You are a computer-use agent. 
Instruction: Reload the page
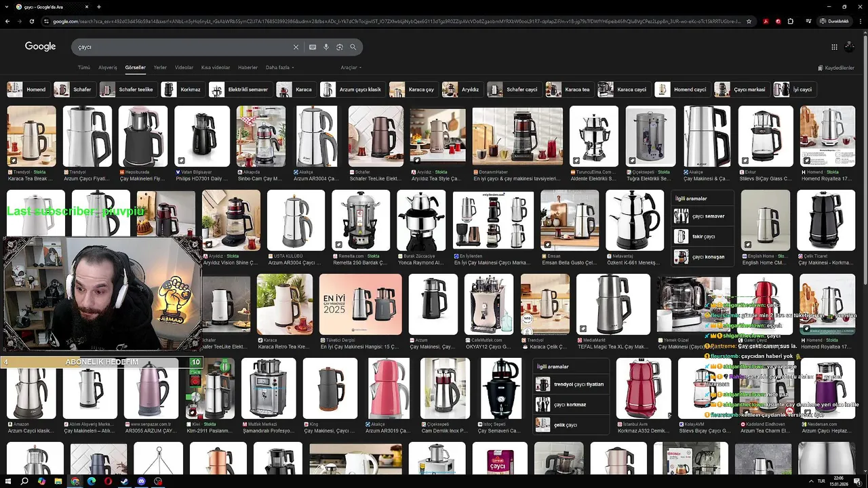click(x=32, y=21)
